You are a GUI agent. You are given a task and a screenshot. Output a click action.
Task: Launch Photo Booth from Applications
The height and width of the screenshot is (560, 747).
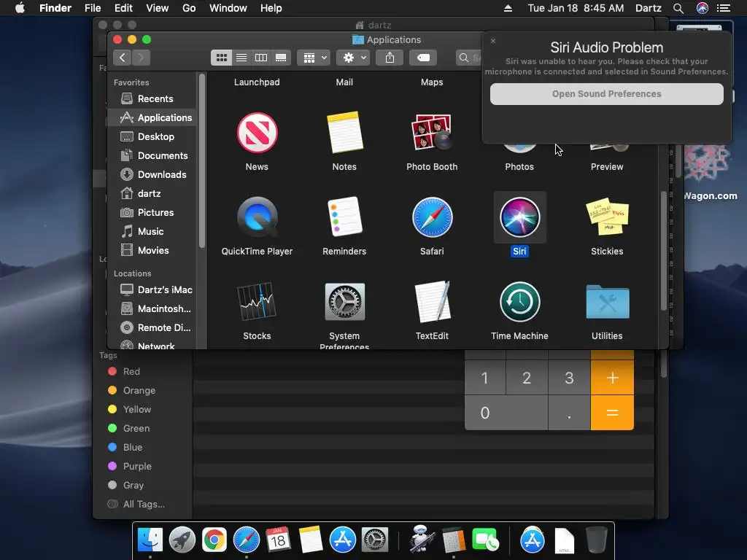point(432,133)
